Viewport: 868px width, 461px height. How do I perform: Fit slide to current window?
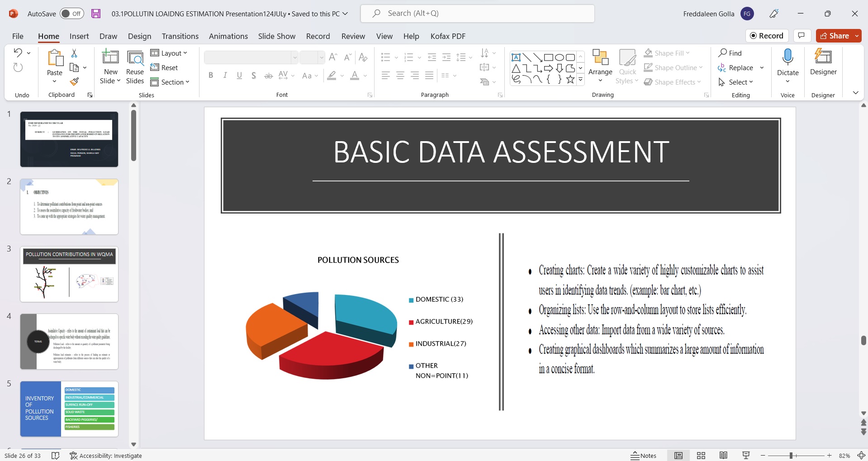click(862, 456)
